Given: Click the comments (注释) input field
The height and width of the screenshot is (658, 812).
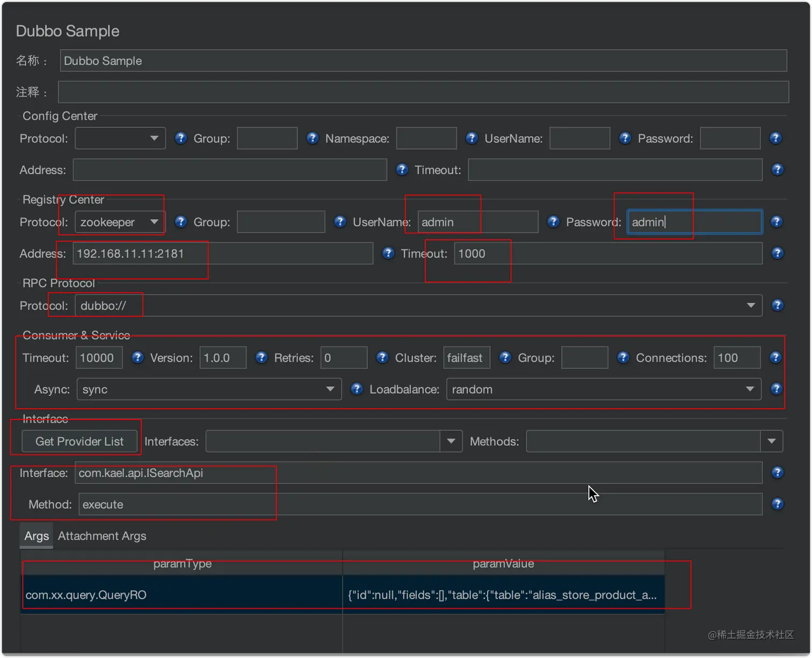Looking at the screenshot, I should (423, 92).
